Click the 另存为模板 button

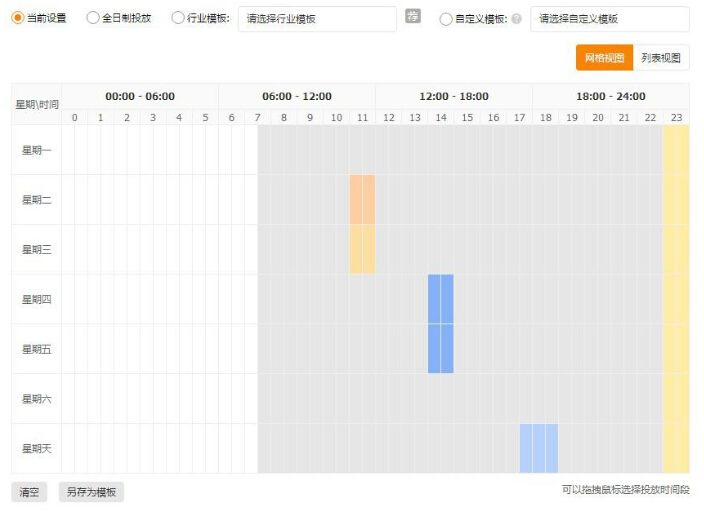pos(91,492)
